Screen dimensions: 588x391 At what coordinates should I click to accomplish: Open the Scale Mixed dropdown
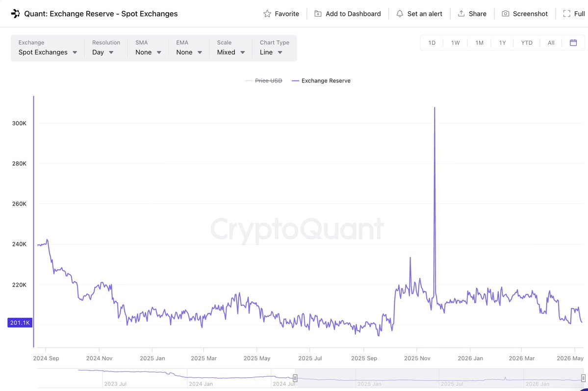pos(230,48)
